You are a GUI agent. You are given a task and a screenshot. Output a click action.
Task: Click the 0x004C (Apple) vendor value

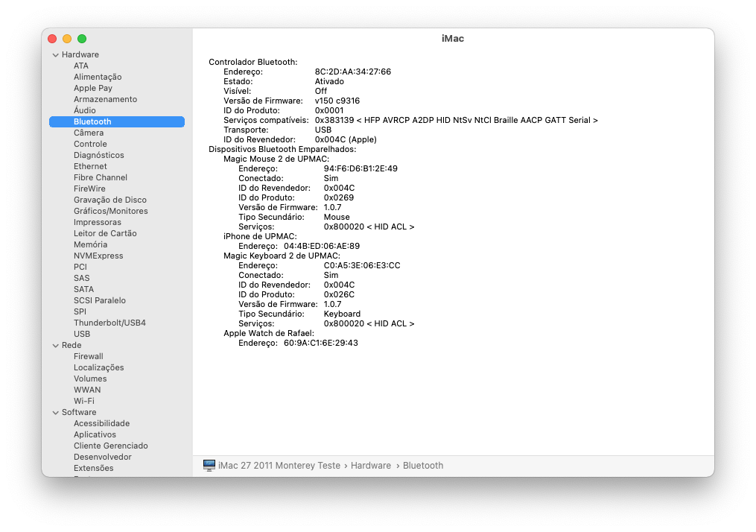coord(346,139)
